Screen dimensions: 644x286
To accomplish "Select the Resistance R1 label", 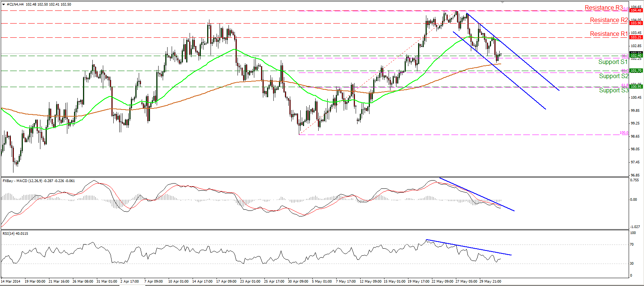I will (x=609, y=34).
